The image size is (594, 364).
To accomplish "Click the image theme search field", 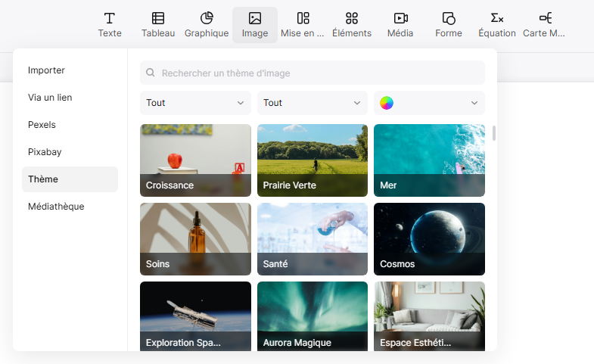I will tap(313, 73).
